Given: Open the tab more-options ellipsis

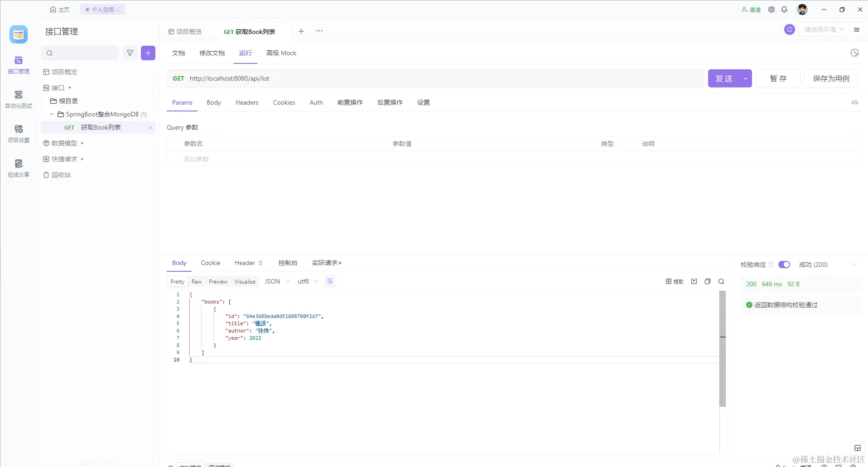Looking at the screenshot, I should [x=319, y=31].
